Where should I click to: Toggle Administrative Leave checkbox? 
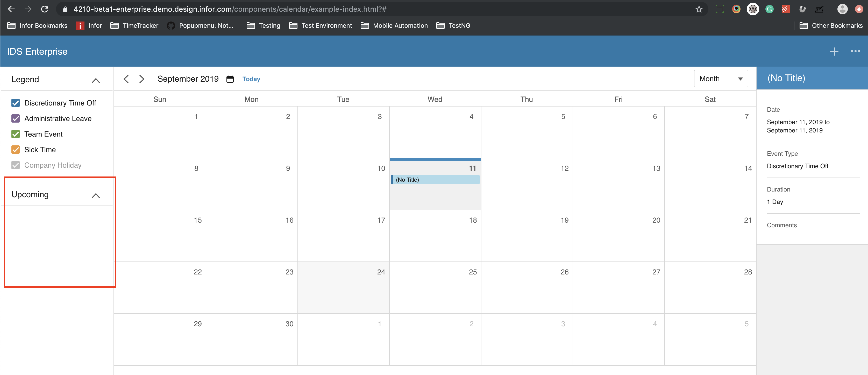16,118
